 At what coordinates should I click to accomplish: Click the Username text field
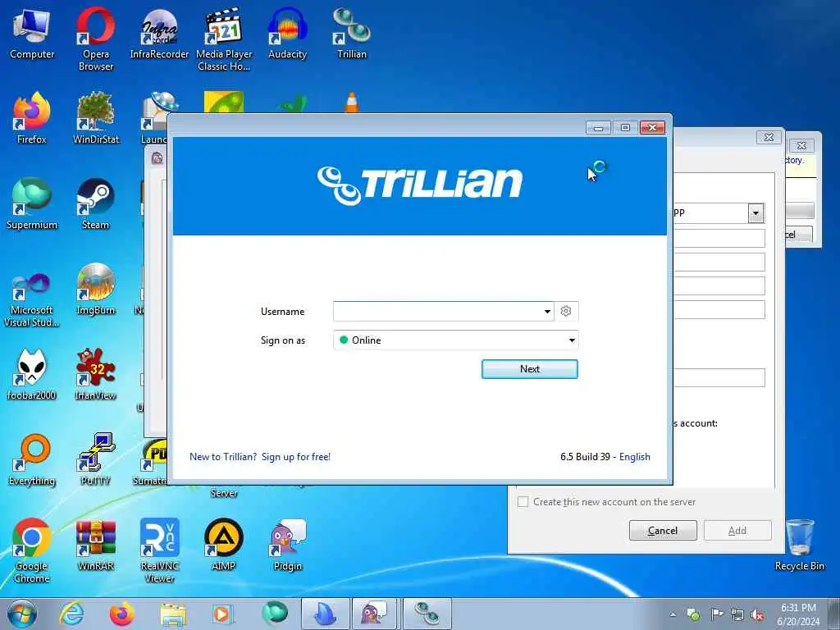click(x=437, y=311)
